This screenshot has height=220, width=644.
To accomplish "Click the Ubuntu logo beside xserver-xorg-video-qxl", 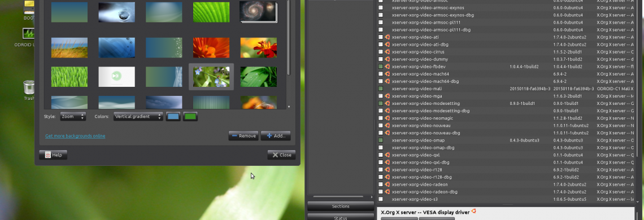I will tap(387, 155).
